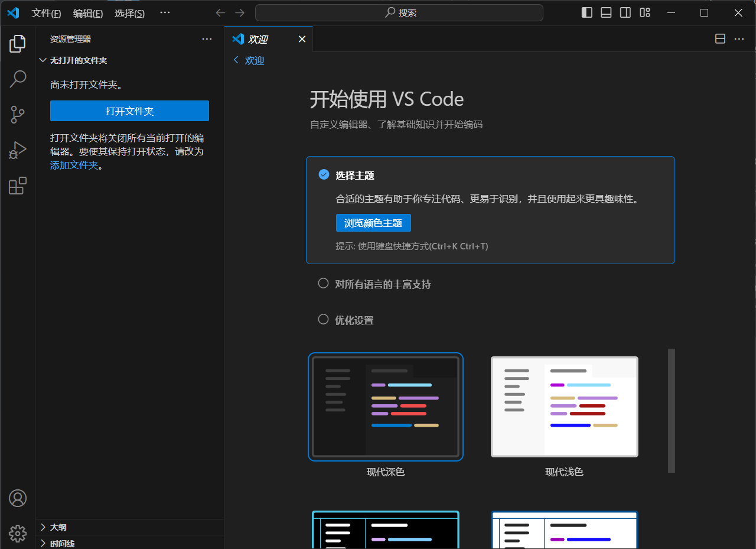This screenshot has height=549, width=756.
Task: Click the 浏览颜色主题 button
Action: point(373,223)
